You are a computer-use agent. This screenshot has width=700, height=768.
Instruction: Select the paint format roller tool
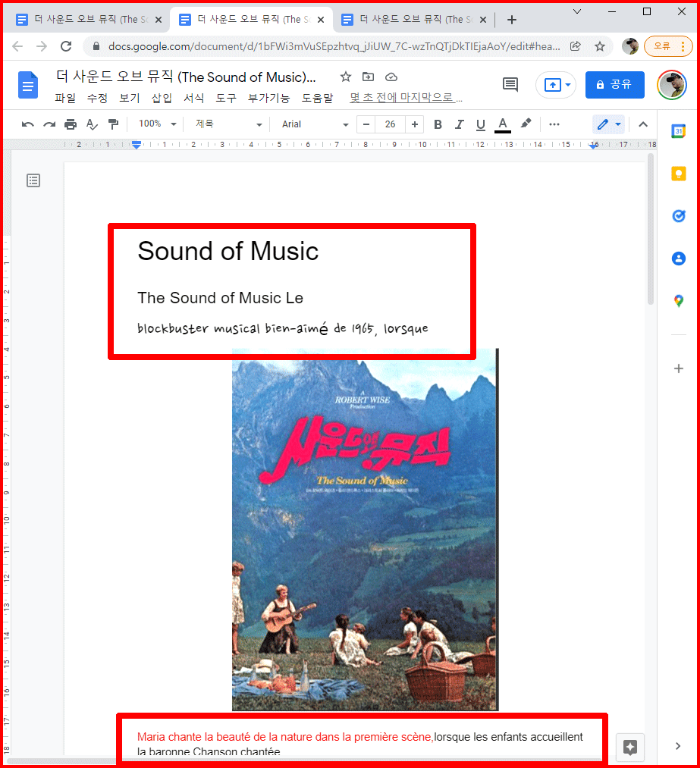pyautogui.click(x=113, y=124)
